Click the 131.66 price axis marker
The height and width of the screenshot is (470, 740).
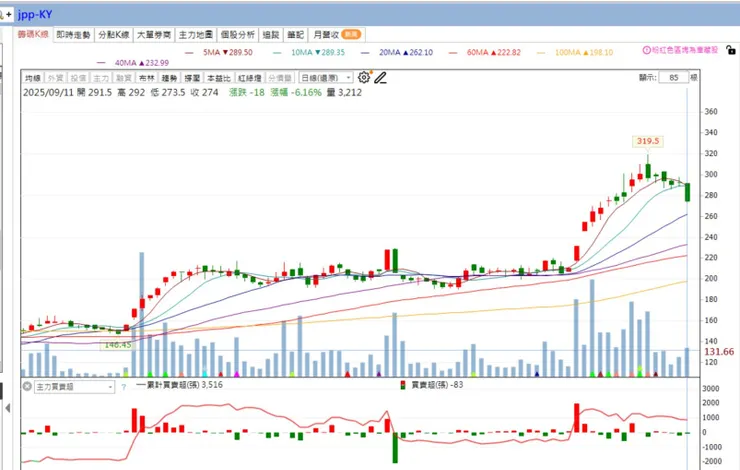click(x=719, y=352)
